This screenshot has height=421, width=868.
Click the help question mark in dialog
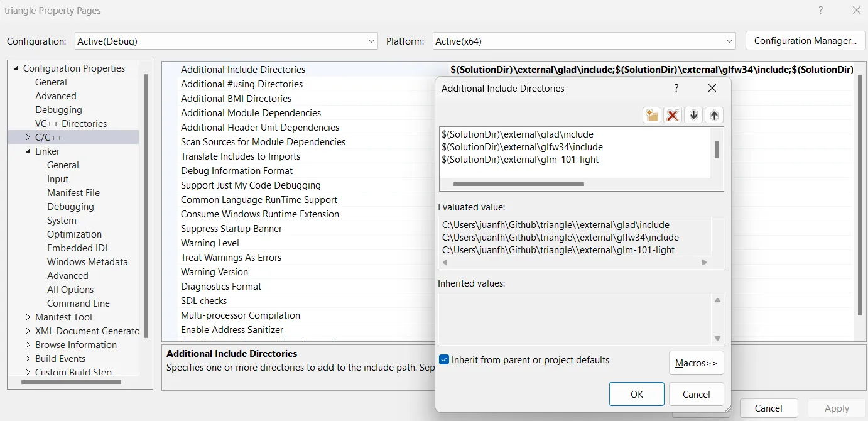(x=676, y=89)
